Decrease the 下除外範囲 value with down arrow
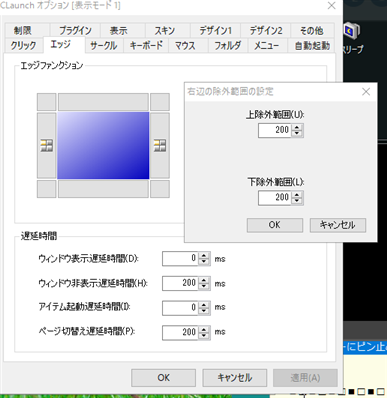Viewport: 387px width, 398px height. click(x=297, y=201)
